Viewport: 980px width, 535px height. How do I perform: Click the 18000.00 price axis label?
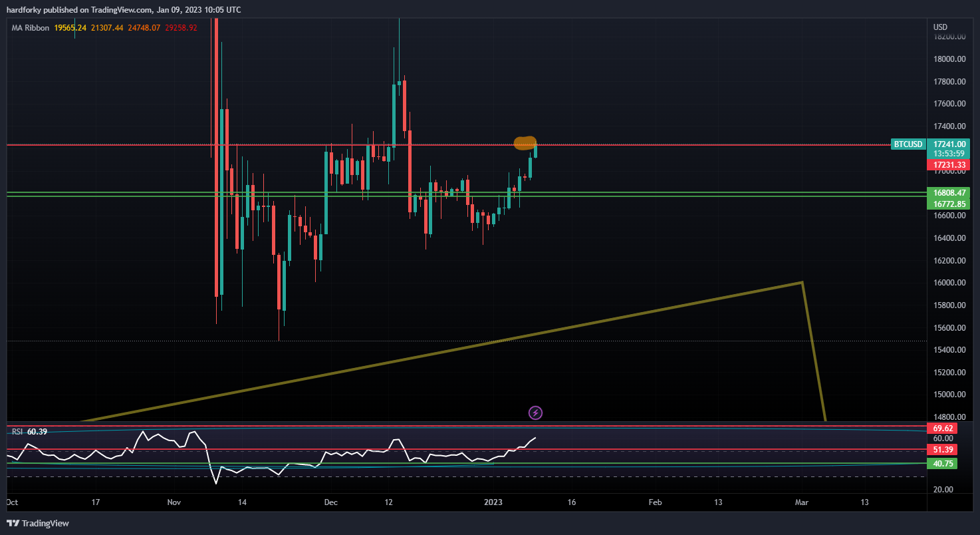pyautogui.click(x=949, y=59)
